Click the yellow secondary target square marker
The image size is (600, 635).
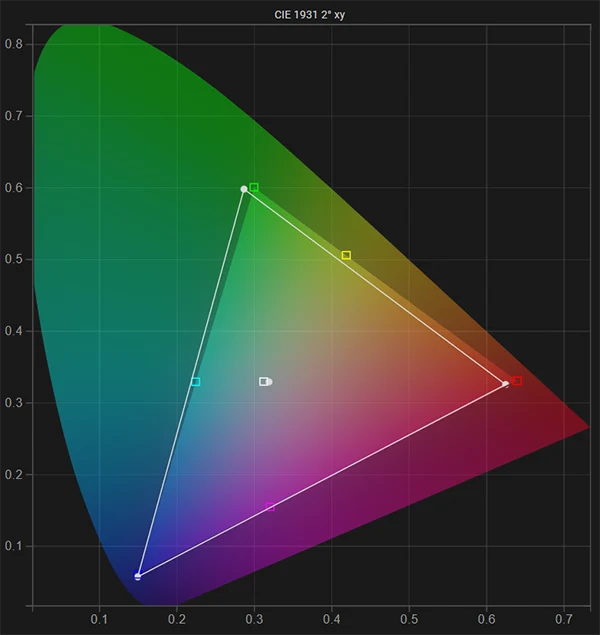[x=346, y=255]
